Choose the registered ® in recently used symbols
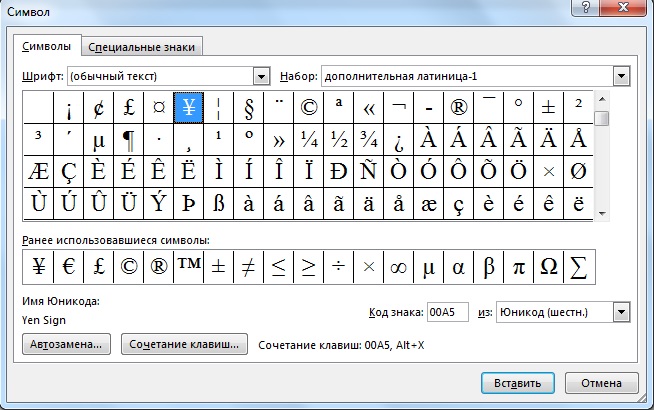 tap(158, 267)
